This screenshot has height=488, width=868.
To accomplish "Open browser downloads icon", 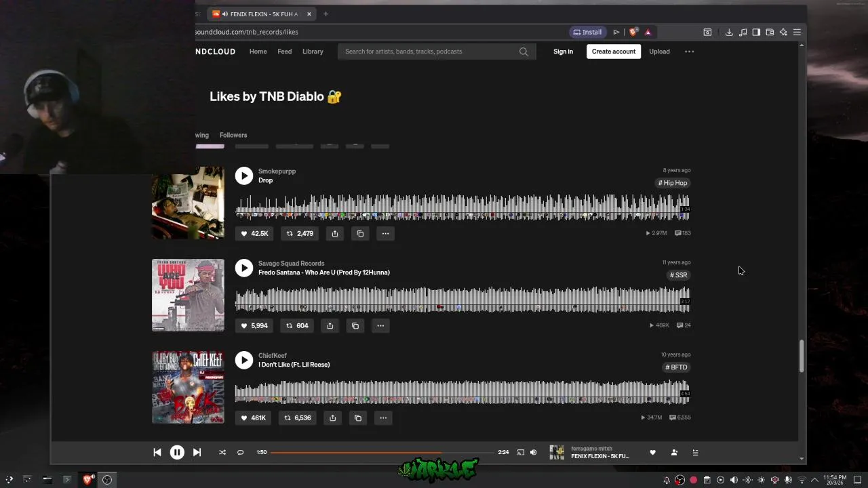I will pos(729,32).
